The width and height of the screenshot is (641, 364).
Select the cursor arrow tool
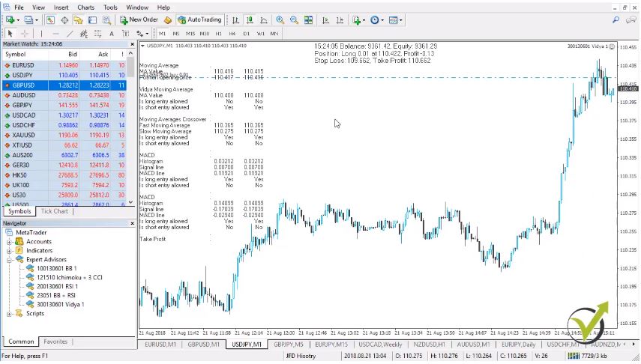10,34
